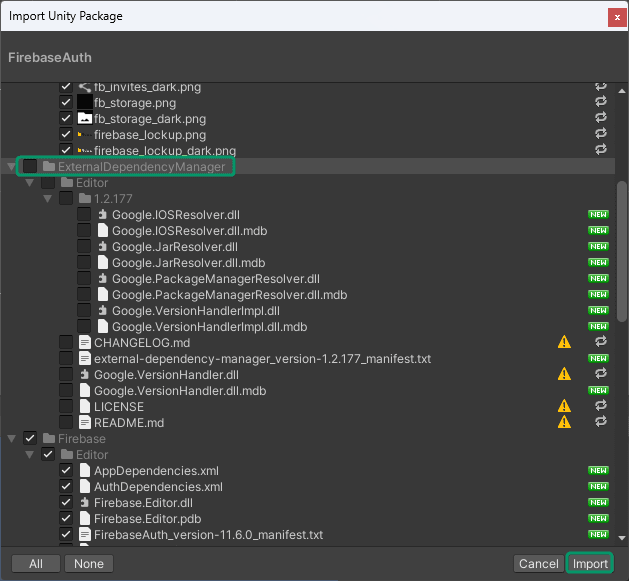
Task: Collapse the 1.2.177 folder arrow
Action: (x=48, y=199)
